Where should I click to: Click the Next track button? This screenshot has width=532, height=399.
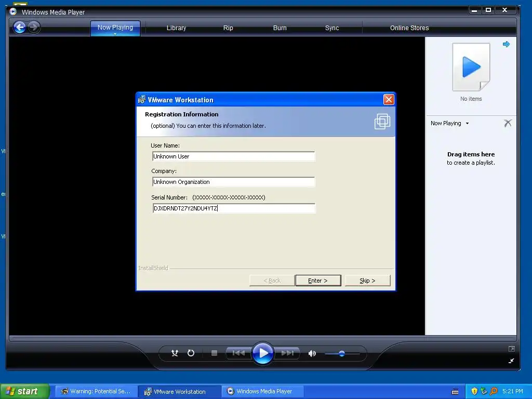[287, 353]
